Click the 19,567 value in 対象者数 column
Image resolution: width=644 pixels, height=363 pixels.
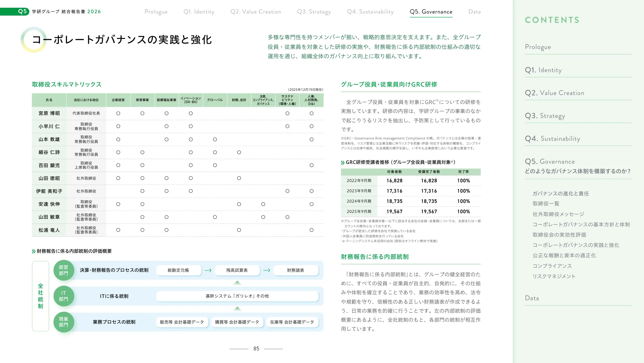click(394, 212)
